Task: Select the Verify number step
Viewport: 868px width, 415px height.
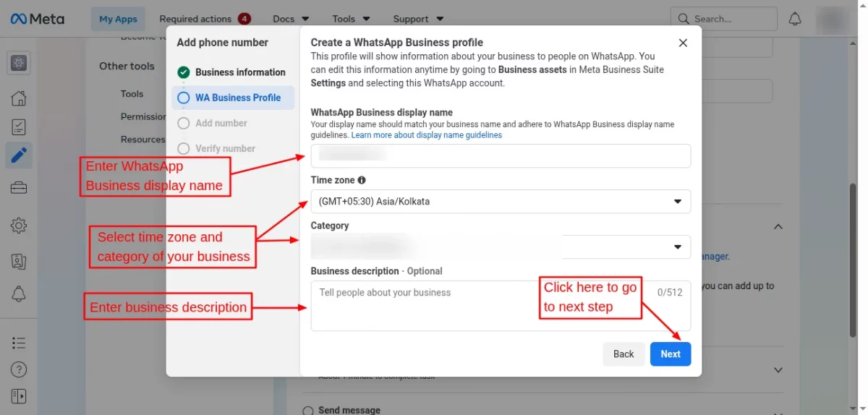Action: pyautogui.click(x=217, y=148)
